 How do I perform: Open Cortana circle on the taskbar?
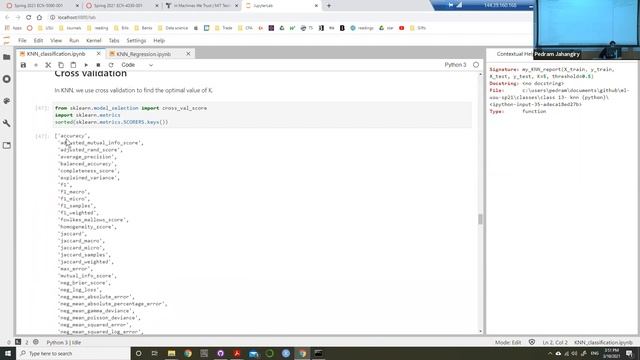pos(138,353)
